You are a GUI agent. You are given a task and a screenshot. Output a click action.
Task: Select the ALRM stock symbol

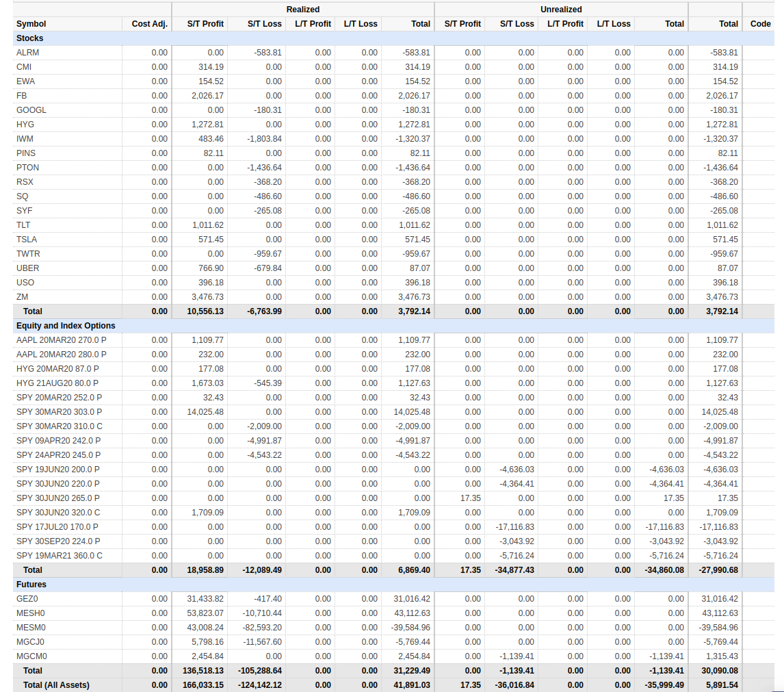coord(27,53)
